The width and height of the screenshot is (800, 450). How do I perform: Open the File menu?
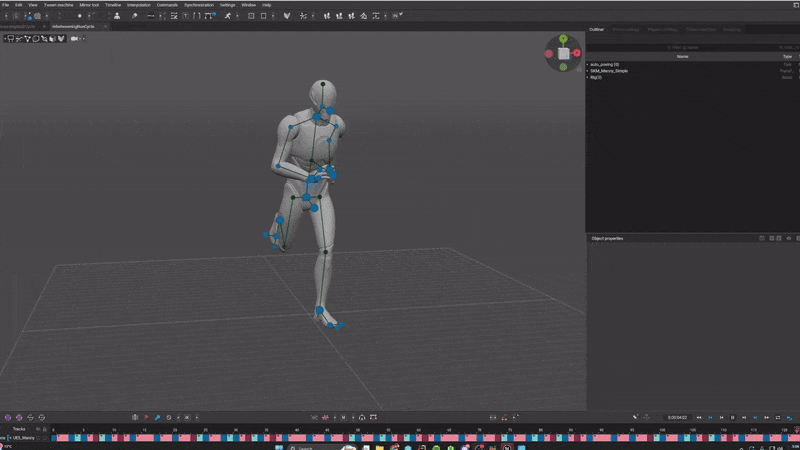point(6,5)
